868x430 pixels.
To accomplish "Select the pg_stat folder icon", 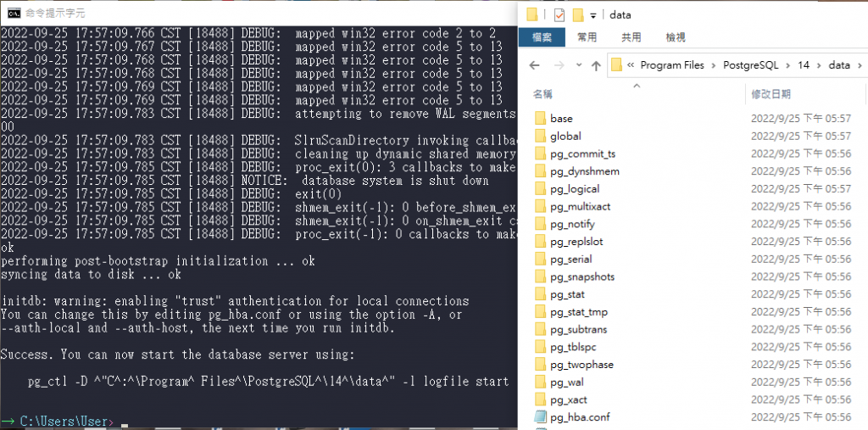I will point(541,293).
